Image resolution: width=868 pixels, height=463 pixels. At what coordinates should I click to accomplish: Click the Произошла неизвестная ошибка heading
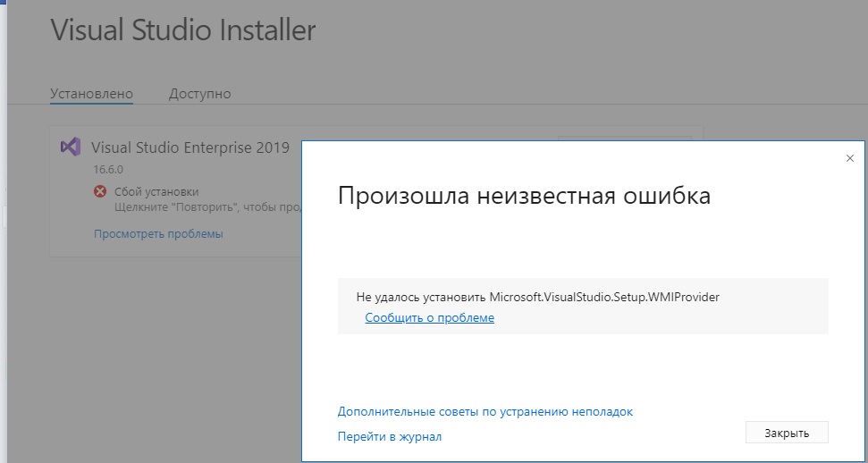pos(524,196)
